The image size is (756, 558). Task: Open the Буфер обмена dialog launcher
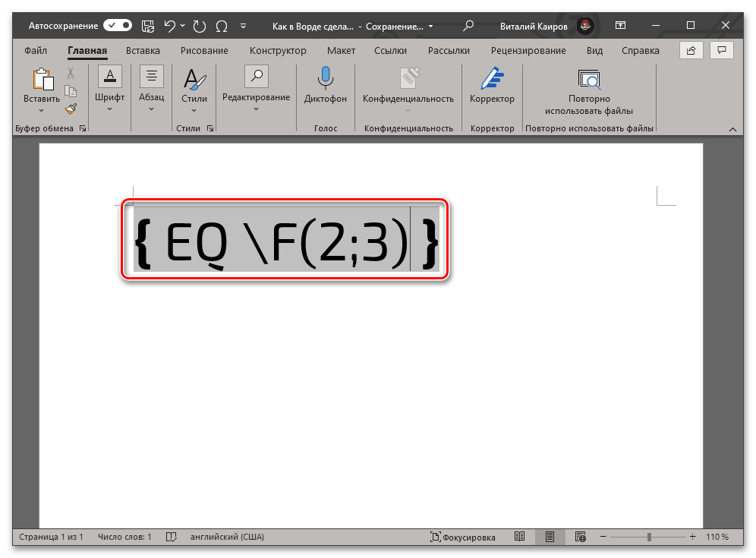tap(83, 128)
